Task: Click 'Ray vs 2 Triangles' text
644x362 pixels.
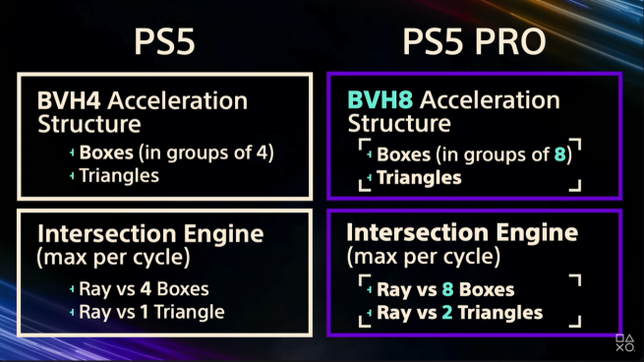Action: pos(459,313)
